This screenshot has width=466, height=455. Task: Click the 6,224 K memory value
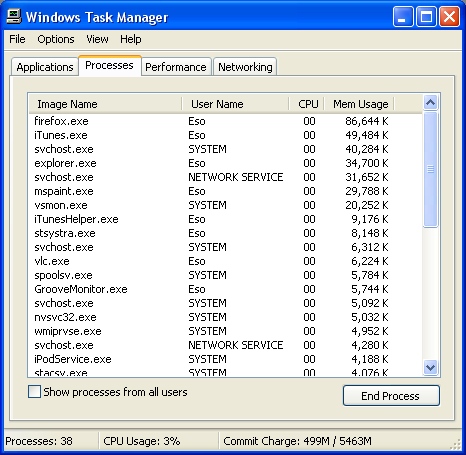pos(370,261)
